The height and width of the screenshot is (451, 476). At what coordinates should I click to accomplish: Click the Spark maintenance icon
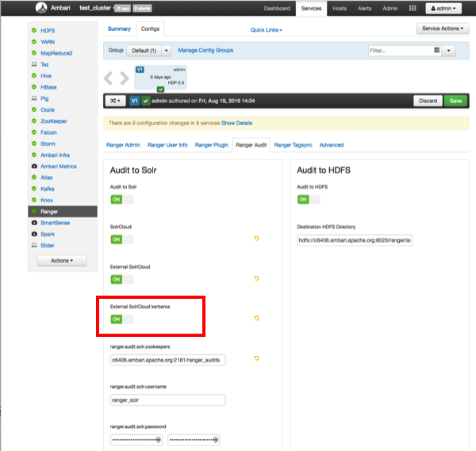point(34,234)
